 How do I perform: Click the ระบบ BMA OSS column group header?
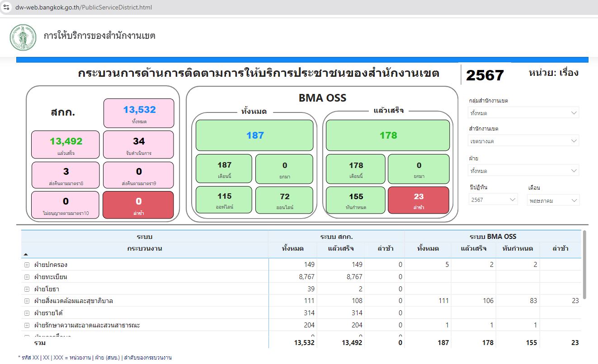coord(493,237)
